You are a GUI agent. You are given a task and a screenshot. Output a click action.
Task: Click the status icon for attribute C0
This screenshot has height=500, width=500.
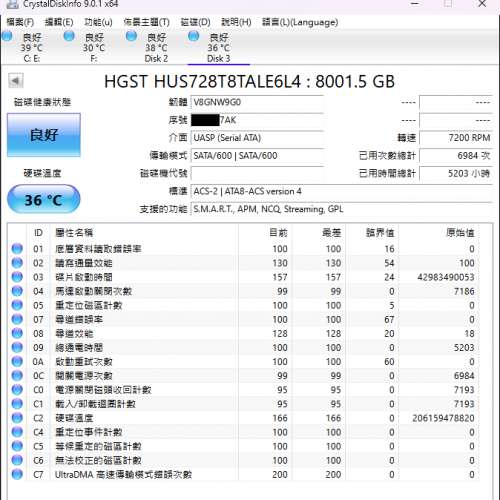click(17, 389)
